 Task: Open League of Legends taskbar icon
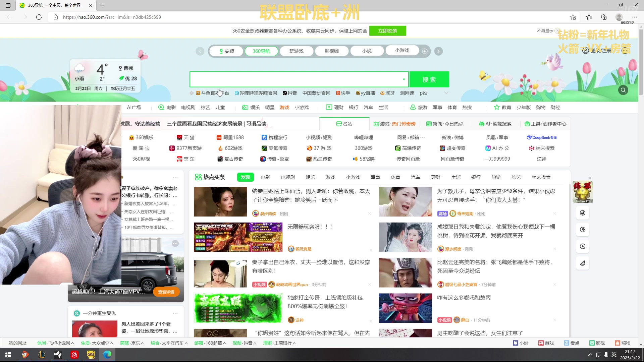(x=42, y=355)
